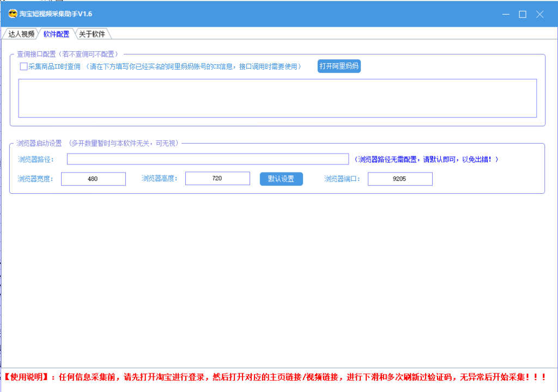Click into the 浏览器路径 input field

click(x=208, y=159)
